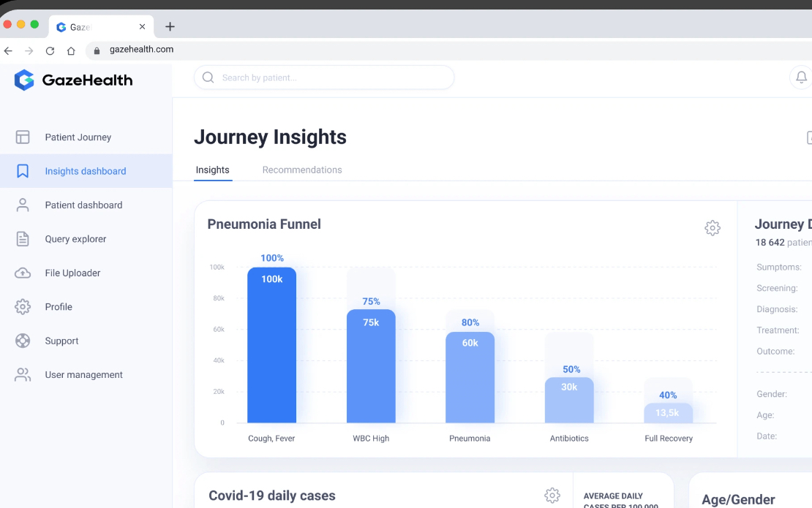This screenshot has height=508, width=812.
Task: Open Query explorer menu item
Action: point(86,239)
